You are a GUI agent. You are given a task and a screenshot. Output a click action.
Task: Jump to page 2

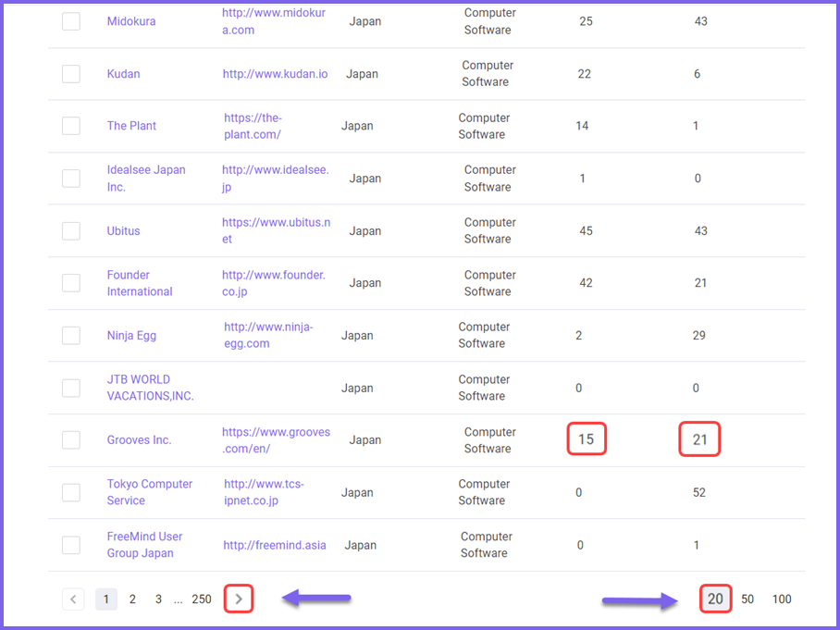(132, 599)
